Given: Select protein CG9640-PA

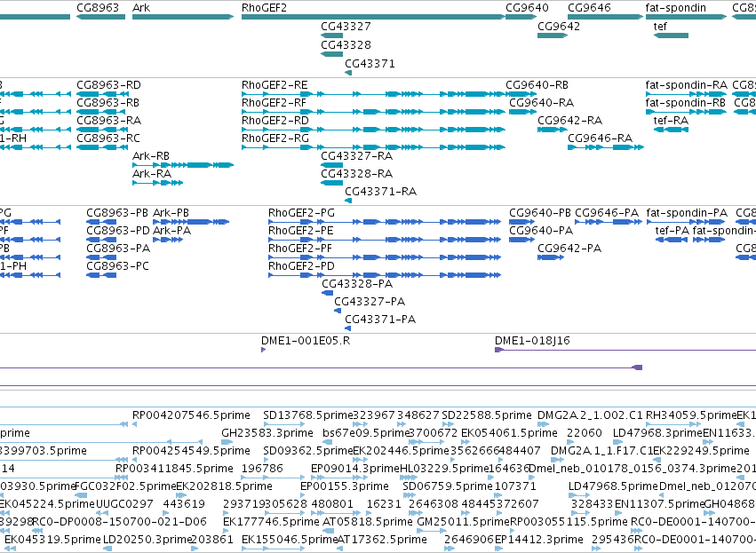Looking at the screenshot, I should pos(541,231).
